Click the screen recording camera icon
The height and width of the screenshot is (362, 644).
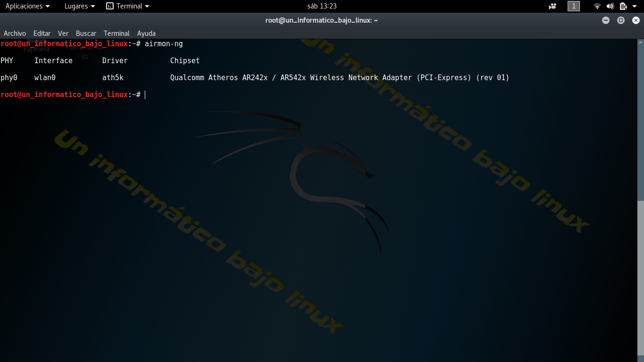click(553, 6)
